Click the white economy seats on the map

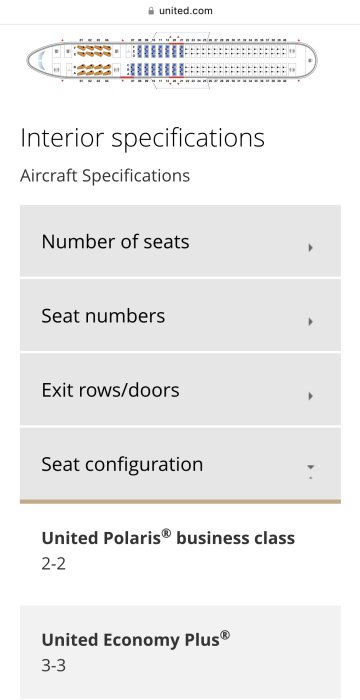pos(236,60)
